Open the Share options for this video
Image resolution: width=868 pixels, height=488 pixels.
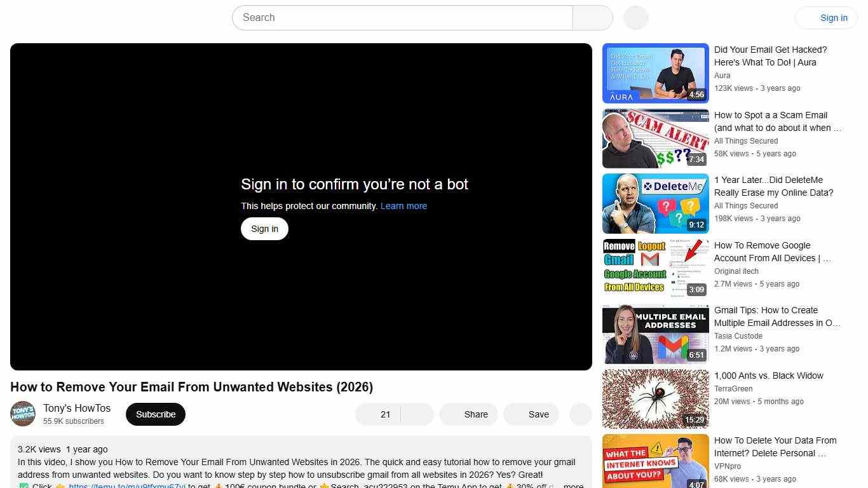(468, 414)
